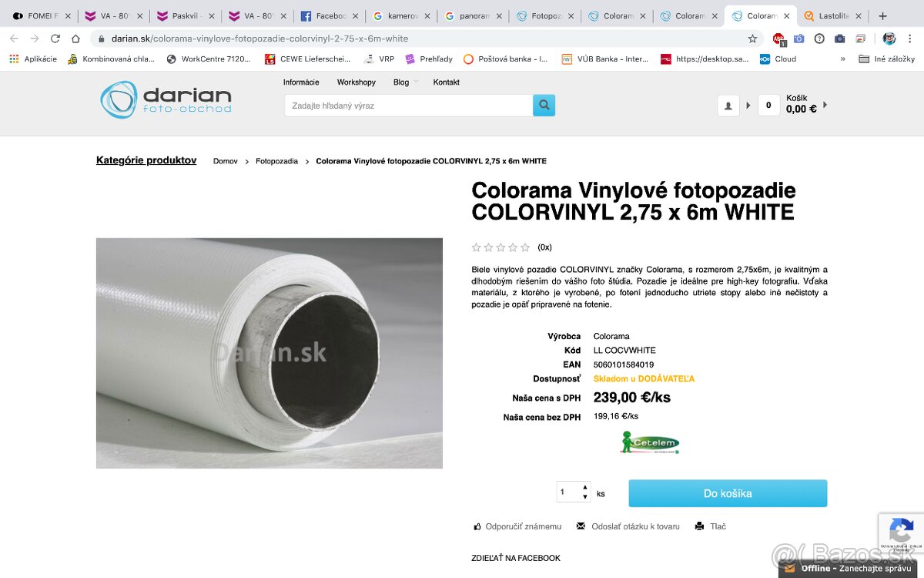
Task: Rate the product with the fifth star
Action: click(525, 247)
